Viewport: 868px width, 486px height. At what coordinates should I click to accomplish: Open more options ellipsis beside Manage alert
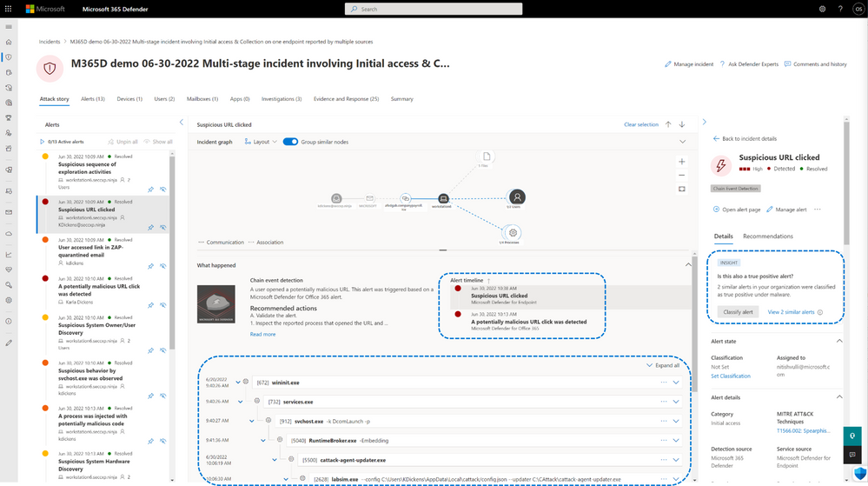[x=818, y=210]
